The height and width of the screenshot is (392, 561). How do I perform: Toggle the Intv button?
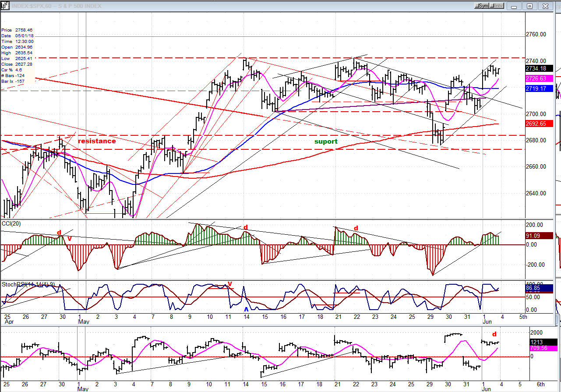pyautogui.click(x=497, y=6)
